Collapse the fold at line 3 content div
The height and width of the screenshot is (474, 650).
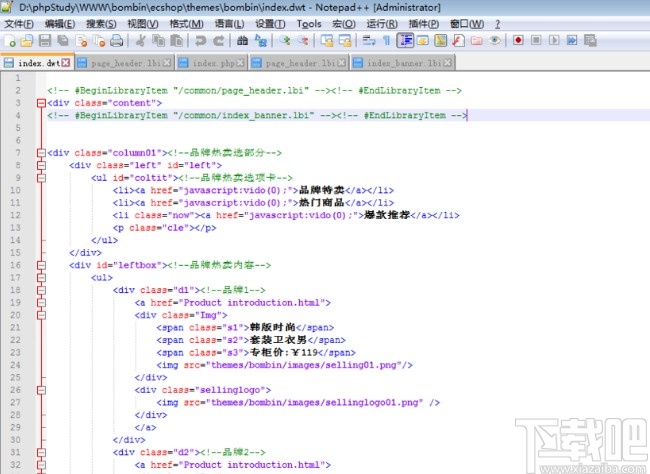[x=41, y=103]
